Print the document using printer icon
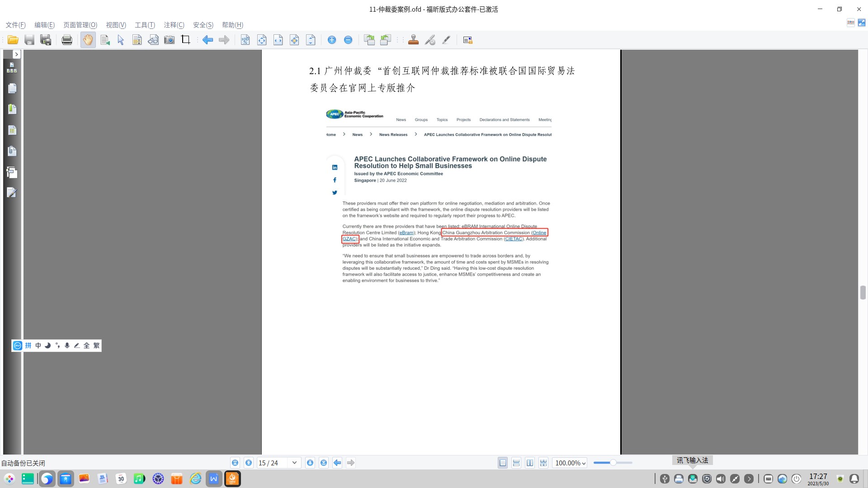Viewport: 868px width, 488px height. click(x=67, y=40)
